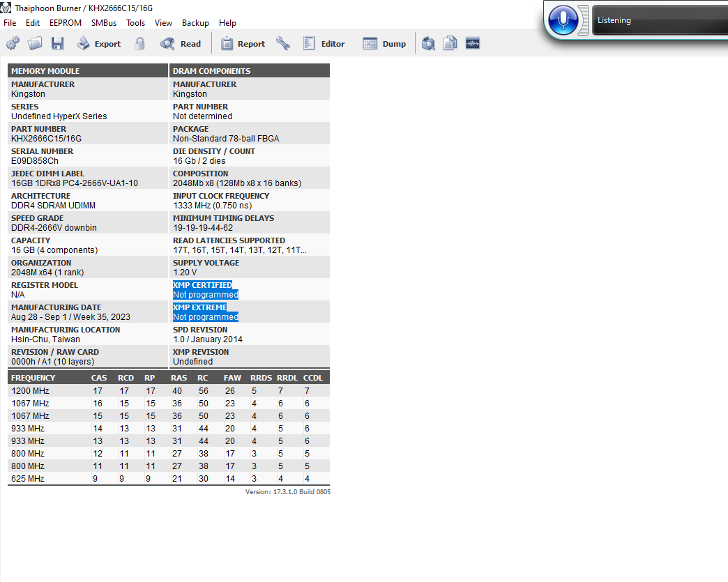Screen dimensions: 728x582
Task: Click the FREQUENCY column header
Action: click(x=33, y=378)
